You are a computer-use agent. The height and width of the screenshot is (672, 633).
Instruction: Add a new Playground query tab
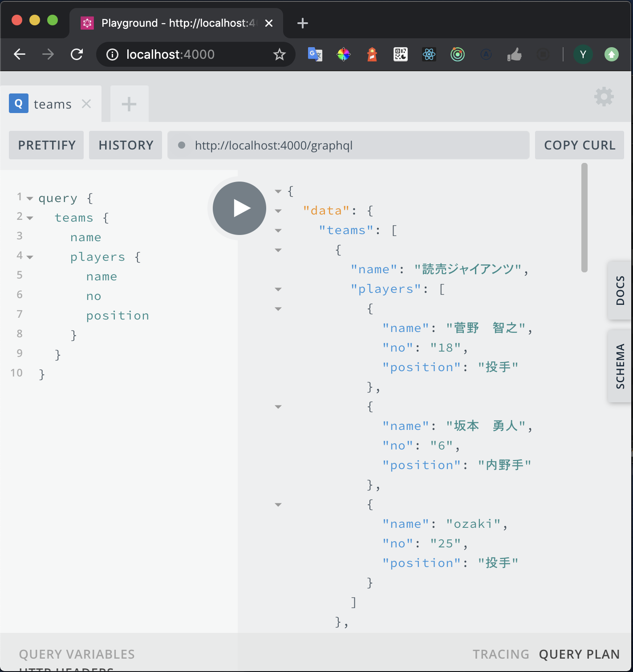[x=129, y=104]
